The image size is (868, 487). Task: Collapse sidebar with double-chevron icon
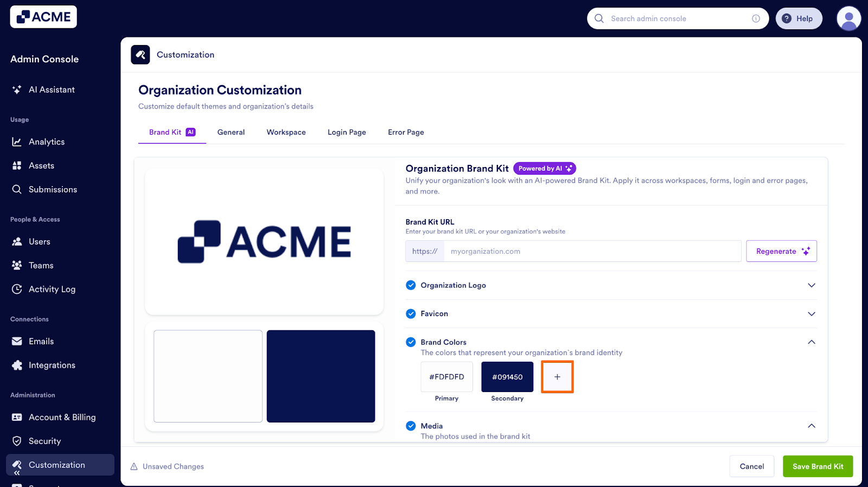(x=17, y=473)
